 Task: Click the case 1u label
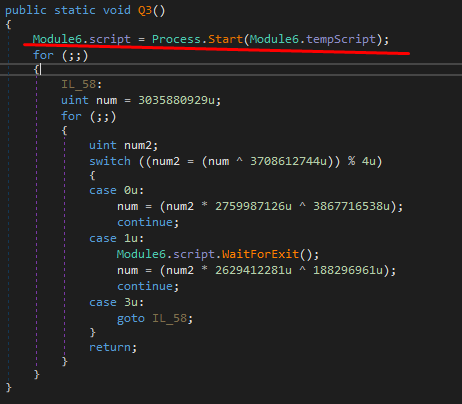(116, 238)
